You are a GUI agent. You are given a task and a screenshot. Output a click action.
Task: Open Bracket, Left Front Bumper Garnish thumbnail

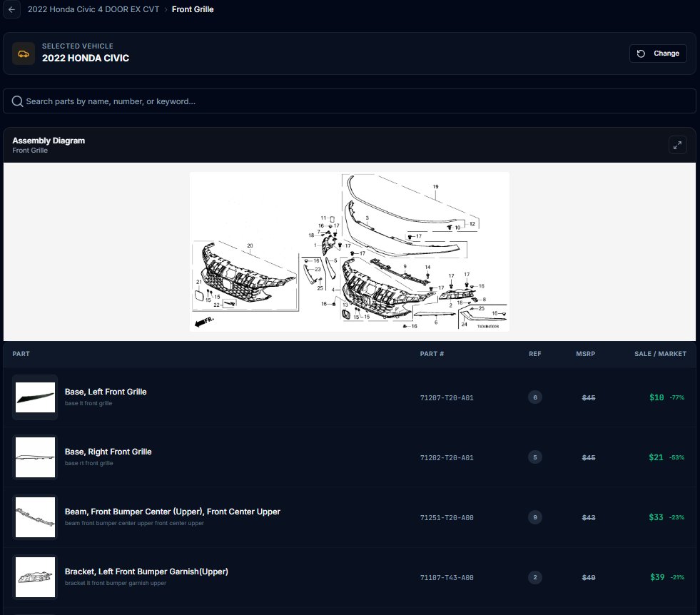(35, 577)
